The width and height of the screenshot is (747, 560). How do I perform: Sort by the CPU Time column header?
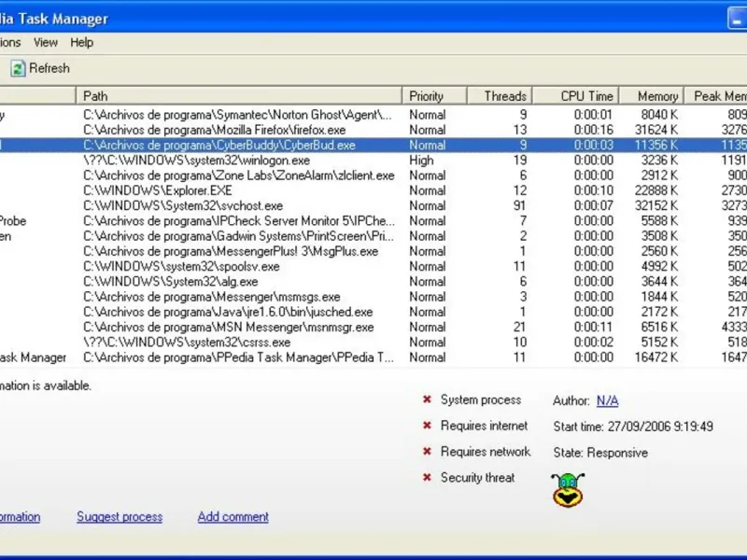point(575,96)
